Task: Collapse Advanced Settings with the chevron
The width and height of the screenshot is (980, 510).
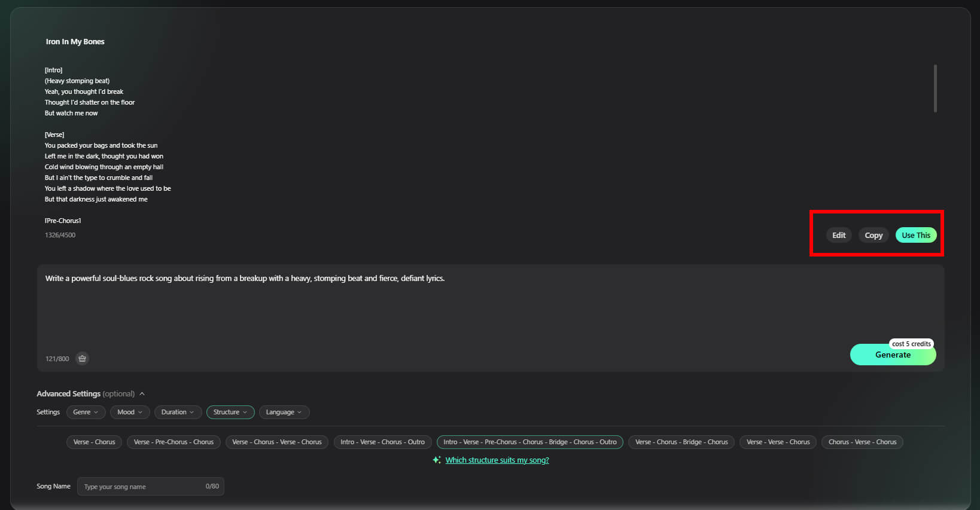Action: 142,394
